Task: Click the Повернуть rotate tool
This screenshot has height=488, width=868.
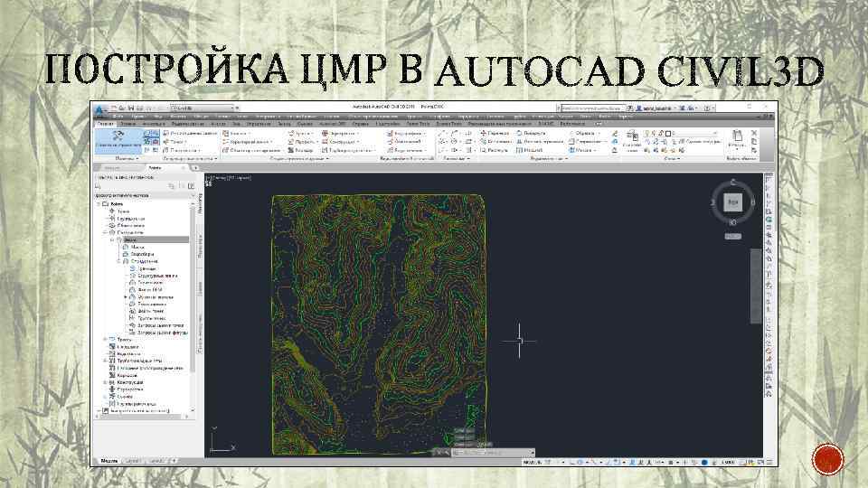Action: pos(531,134)
